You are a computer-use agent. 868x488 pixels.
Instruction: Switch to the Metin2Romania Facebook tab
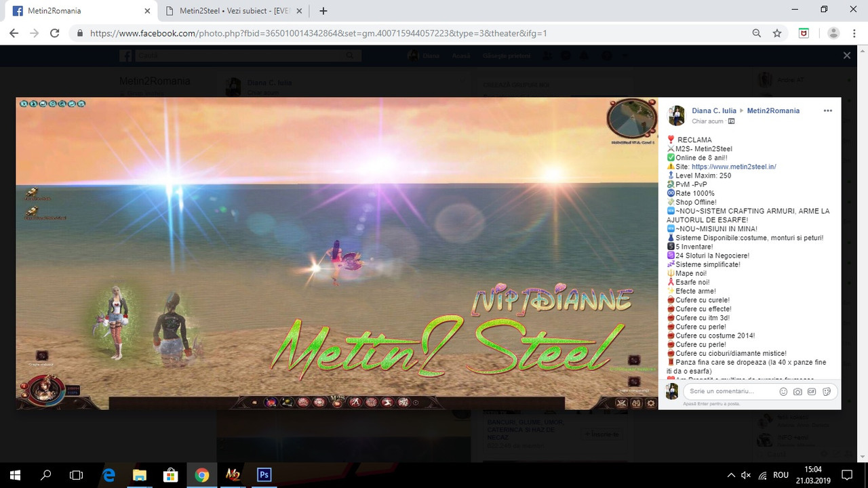tap(80, 11)
